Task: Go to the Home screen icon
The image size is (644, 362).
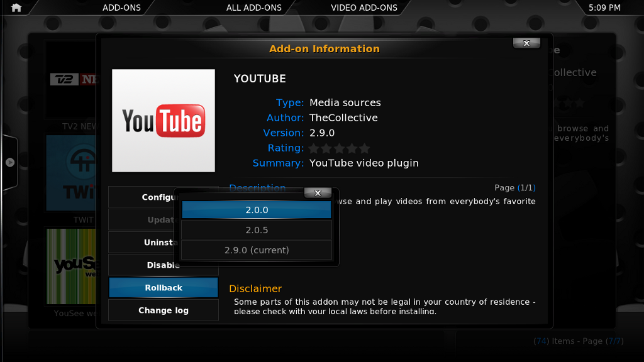Action: tap(16, 8)
